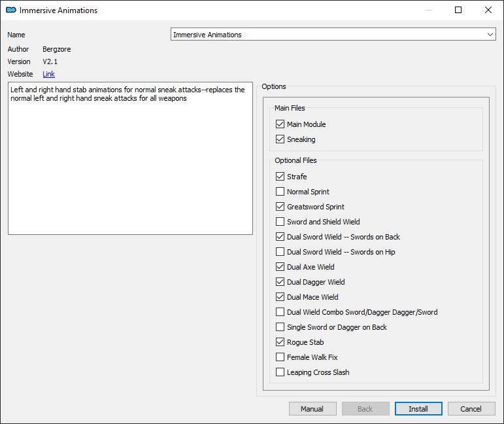The height and width of the screenshot is (424, 504).
Task: Select Dual Wield Combo Sword/Dagger option
Action: click(280, 312)
